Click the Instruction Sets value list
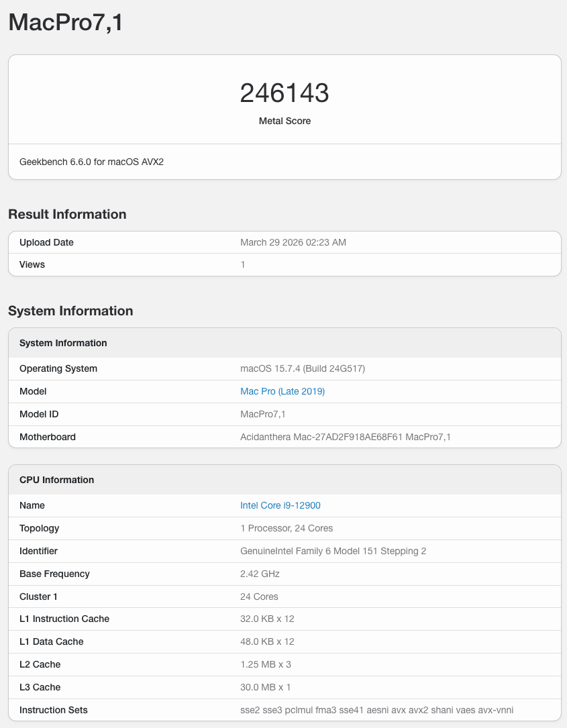Image resolution: width=567 pixels, height=728 pixels. point(376,710)
